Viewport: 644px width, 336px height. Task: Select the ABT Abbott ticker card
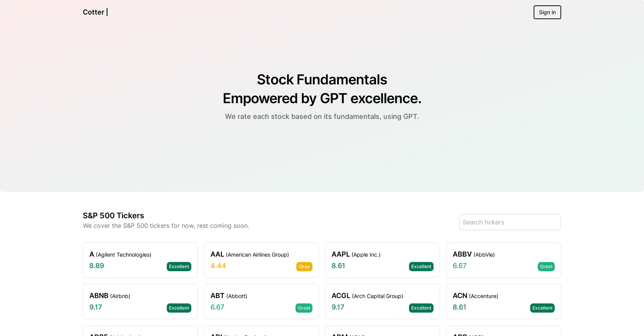[x=261, y=301]
